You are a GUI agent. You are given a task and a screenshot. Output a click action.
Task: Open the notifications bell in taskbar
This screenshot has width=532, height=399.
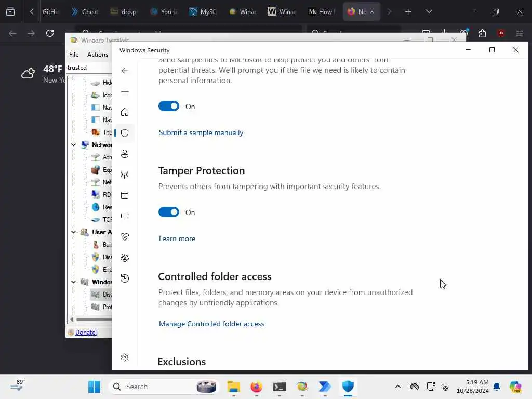pyautogui.click(x=497, y=387)
